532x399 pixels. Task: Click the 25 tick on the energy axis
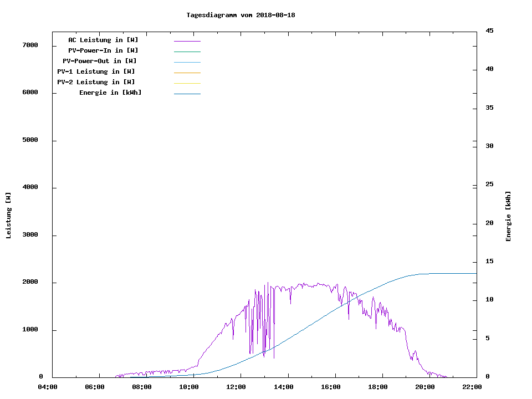pyautogui.click(x=489, y=185)
